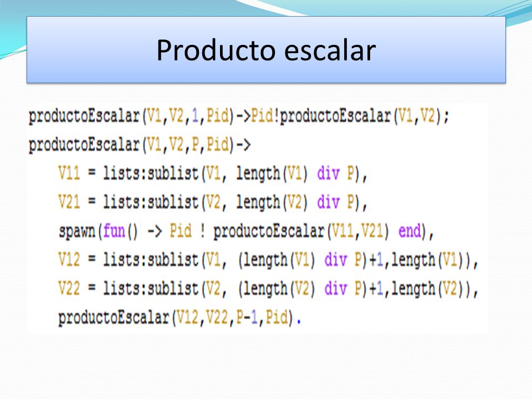Click the line starting with V11 = lists:sublist
The width and height of the screenshot is (532, 399).
[x=212, y=173]
